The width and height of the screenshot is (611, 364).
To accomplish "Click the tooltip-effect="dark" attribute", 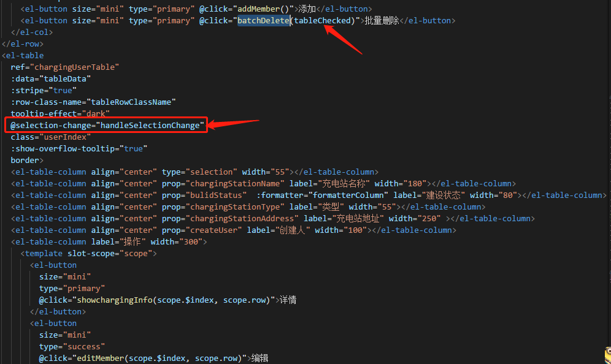I will click(x=60, y=114).
